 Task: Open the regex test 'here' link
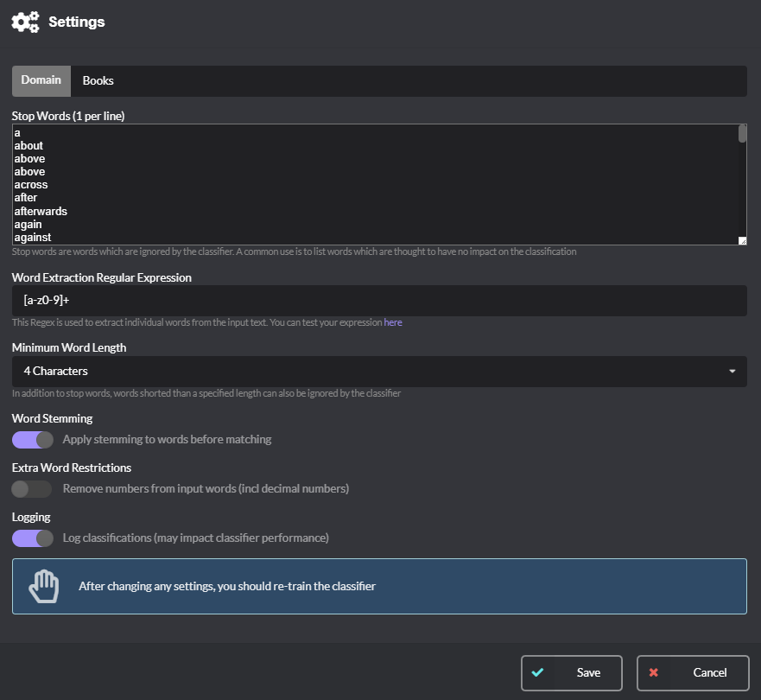[x=393, y=322]
